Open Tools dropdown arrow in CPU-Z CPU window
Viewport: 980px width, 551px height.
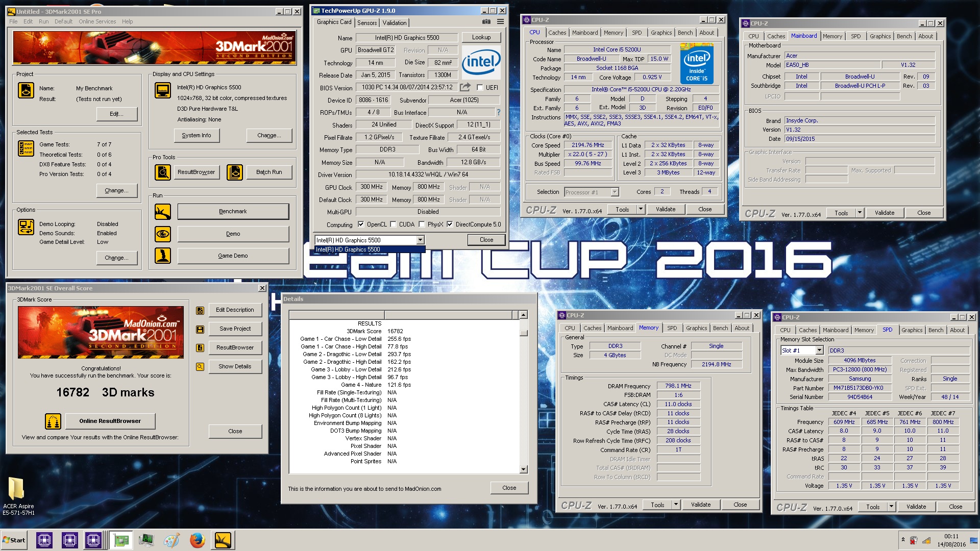point(641,209)
